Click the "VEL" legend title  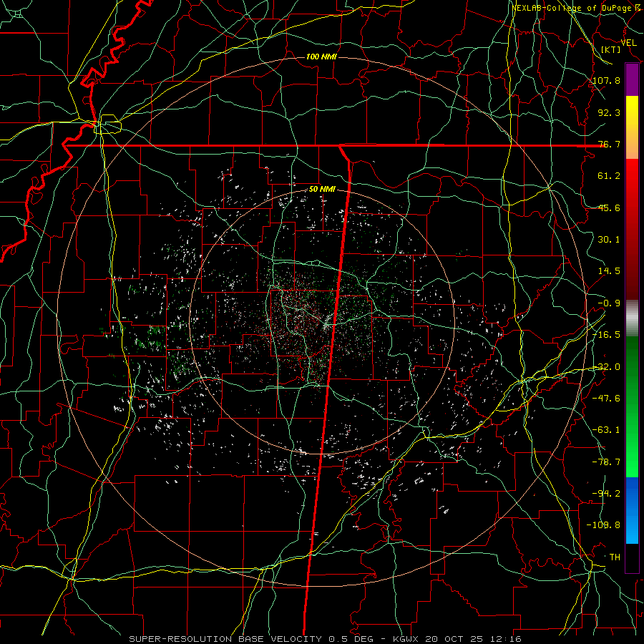pyautogui.click(x=629, y=43)
